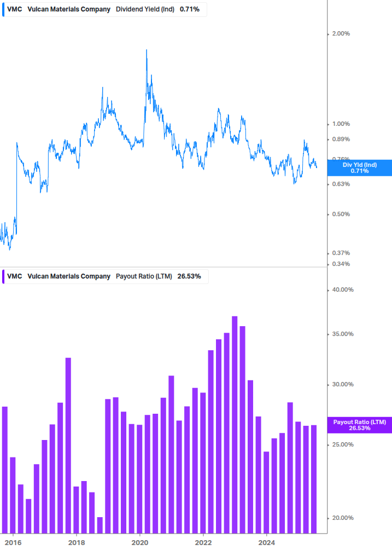Click the Payout Ratio (LTM) legend label
This screenshot has width=392, height=550.
pos(144,276)
